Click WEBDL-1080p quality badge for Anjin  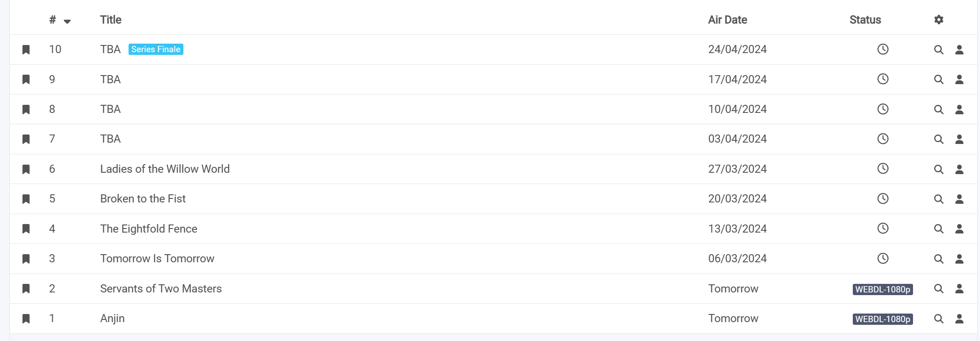coord(882,319)
